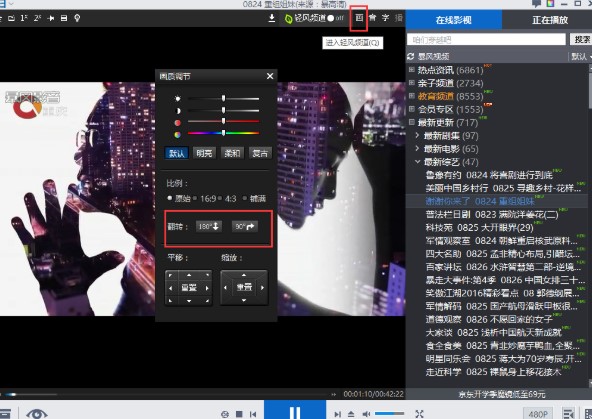Pause playback with the large pause button
Viewport: 592px width, 419px height.
295,411
